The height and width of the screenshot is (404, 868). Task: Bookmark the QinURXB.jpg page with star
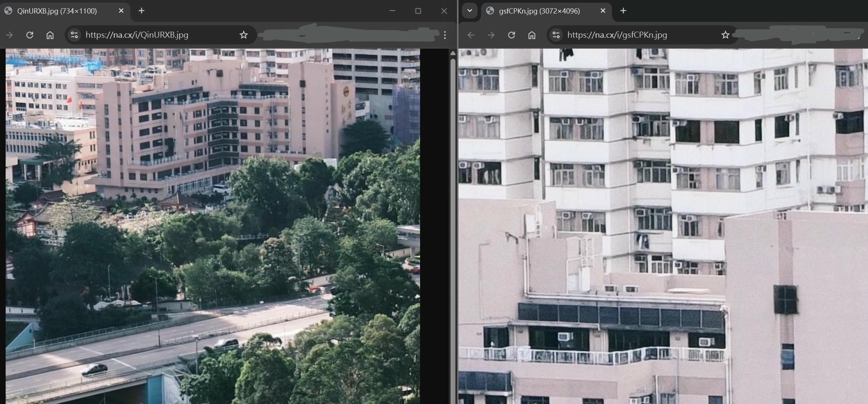(x=244, y=35)
